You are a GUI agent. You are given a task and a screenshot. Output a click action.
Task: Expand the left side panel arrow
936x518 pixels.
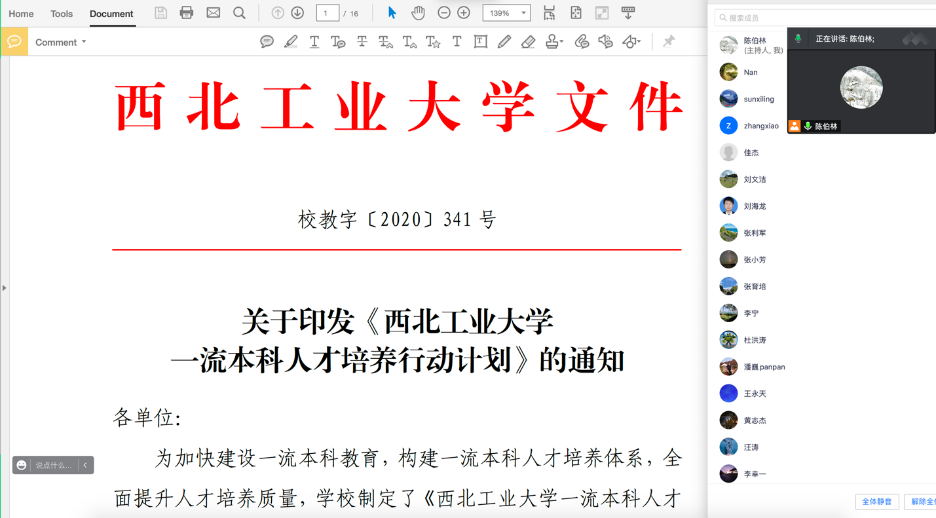click(x=4, y=288)
